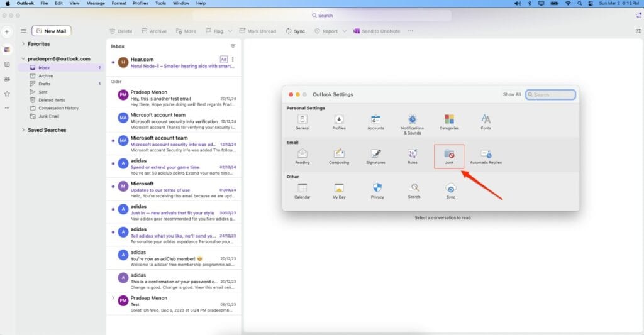The height and width of the screenshot is (335, 644).
Task: Click Move in the toolbar
Action: [186, 31]
